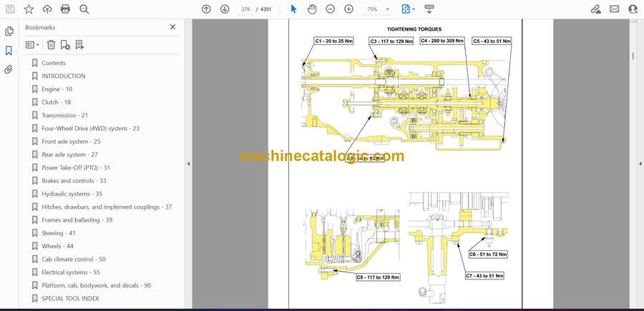Select Platform, cab, bodywork, and decals

pyautogui.click(x=96, y=285)
